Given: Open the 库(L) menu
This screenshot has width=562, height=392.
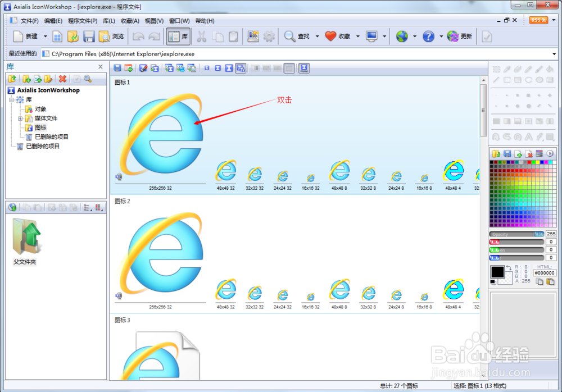Looking at the screenshot, I should [109, 21].
